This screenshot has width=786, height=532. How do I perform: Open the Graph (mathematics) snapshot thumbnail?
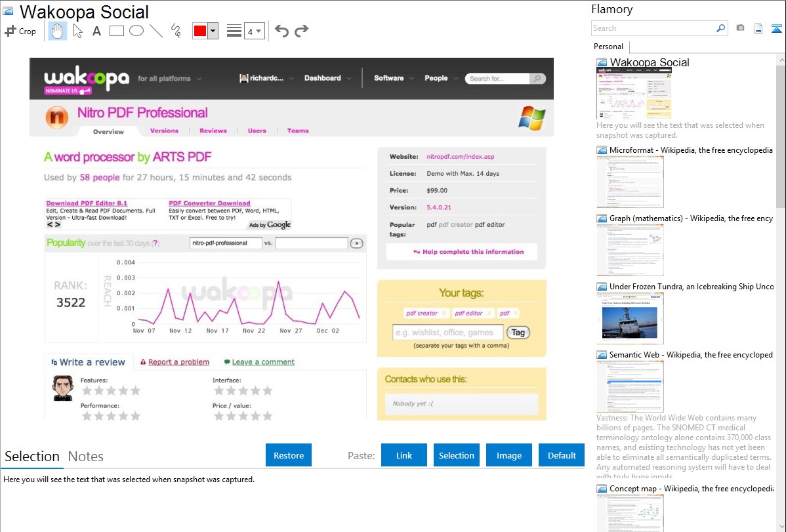630,250
